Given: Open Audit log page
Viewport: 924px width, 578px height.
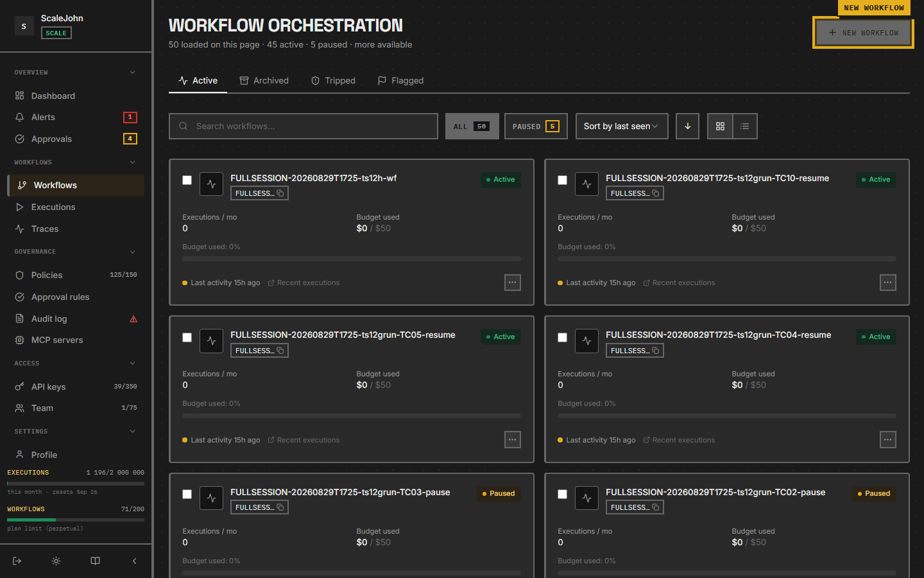Looking at the screenshot, I should coord(76,319).
